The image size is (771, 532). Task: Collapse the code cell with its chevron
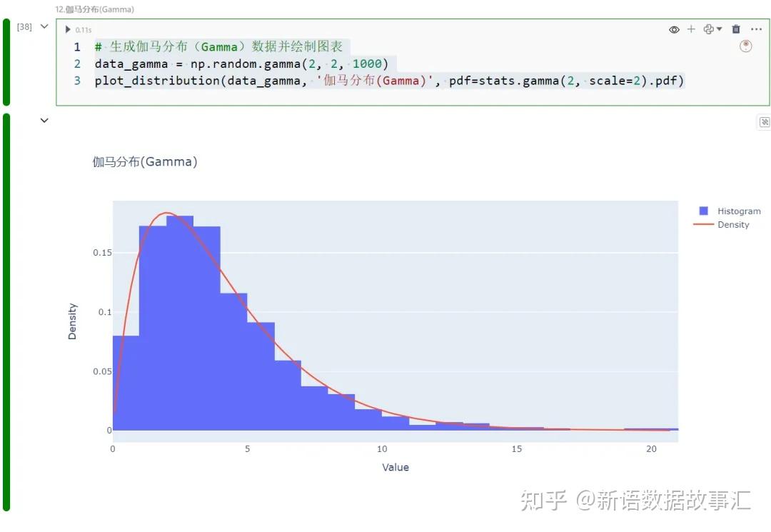tap(44, 26)
